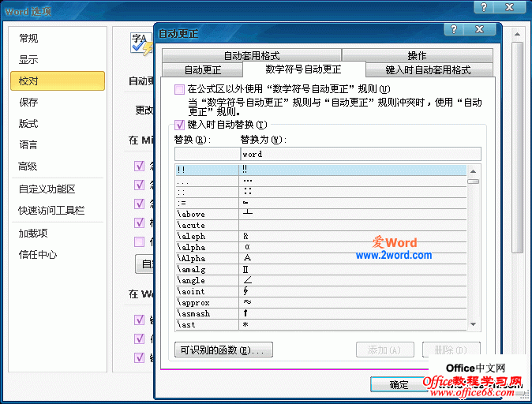Select the lowercase \alpha entry
Image resolution: width=532 pixels, height=404 pixels.
pyautogui.click(x=321, y=247)
